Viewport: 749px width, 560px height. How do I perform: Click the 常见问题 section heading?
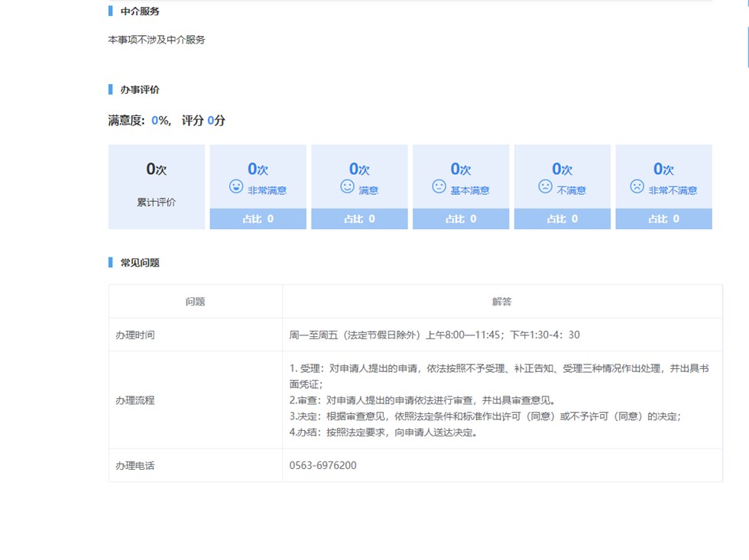pyautogui.click(x=140, y=263)
